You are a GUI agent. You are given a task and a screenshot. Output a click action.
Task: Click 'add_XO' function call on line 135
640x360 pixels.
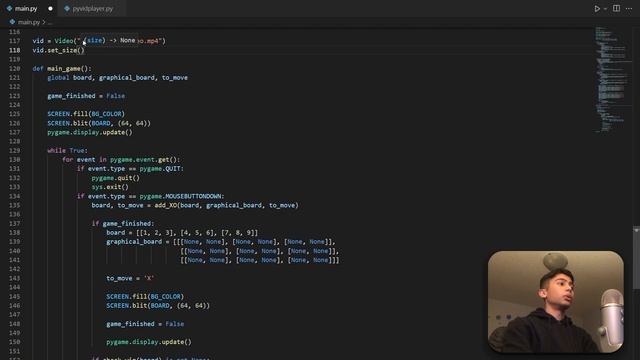point(166,205)
